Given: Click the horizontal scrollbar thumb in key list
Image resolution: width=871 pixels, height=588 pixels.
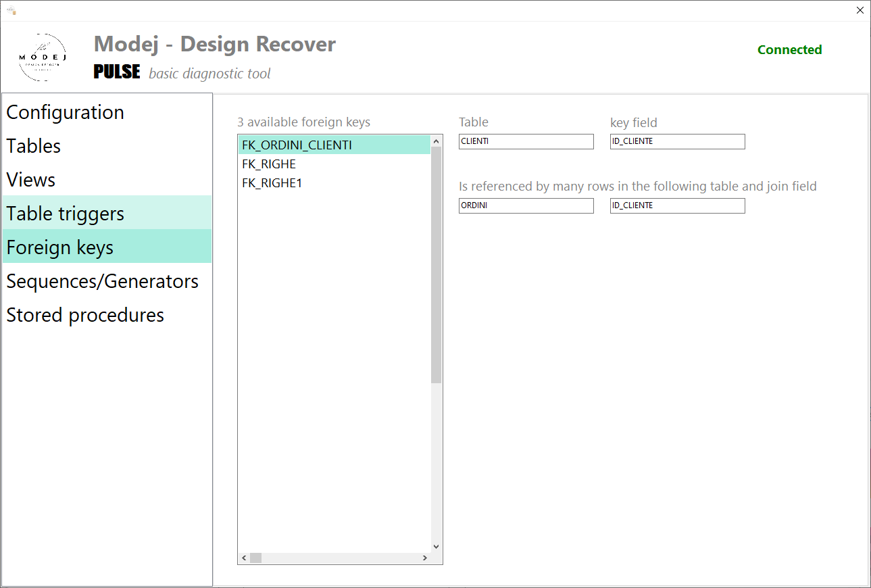Looking at the screenshot, I should (x=255, y=558).
